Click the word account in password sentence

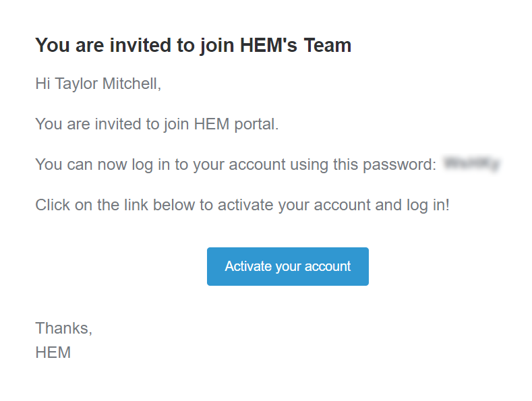click(x=257, y=165)
